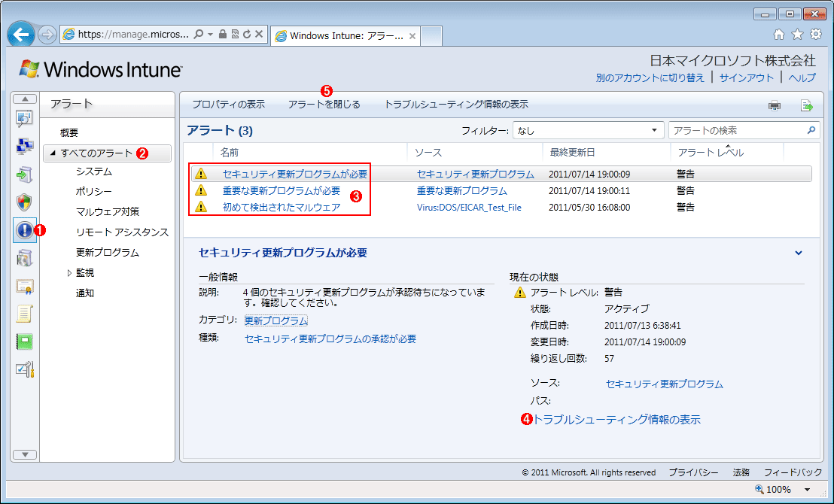Open the browser Tools gear icon
The image size is (834, 504).
pyautogui.click(x=815, y=35)
